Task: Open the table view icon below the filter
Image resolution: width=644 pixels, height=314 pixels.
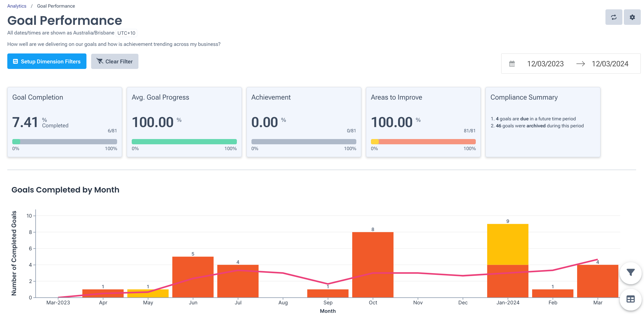Action: click(631, 299)
